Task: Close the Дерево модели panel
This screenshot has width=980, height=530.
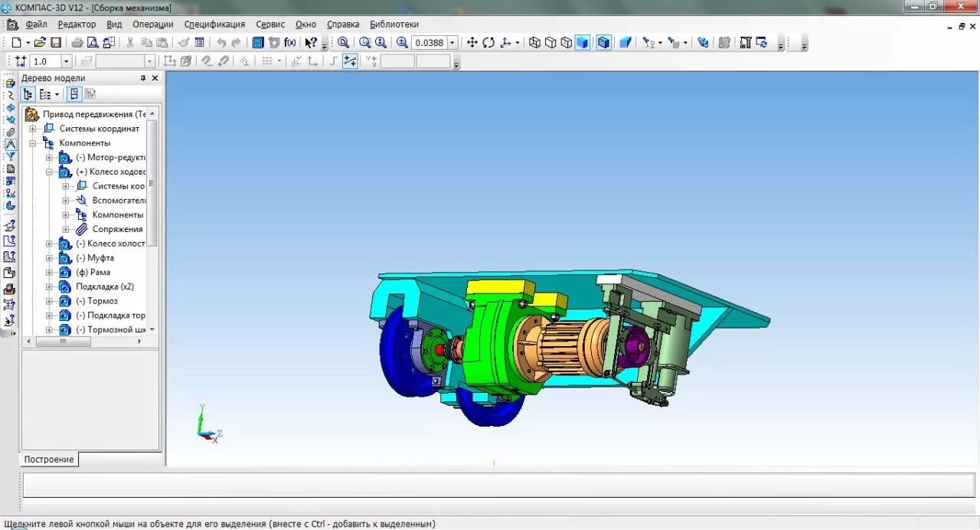Action: (155, 78)
